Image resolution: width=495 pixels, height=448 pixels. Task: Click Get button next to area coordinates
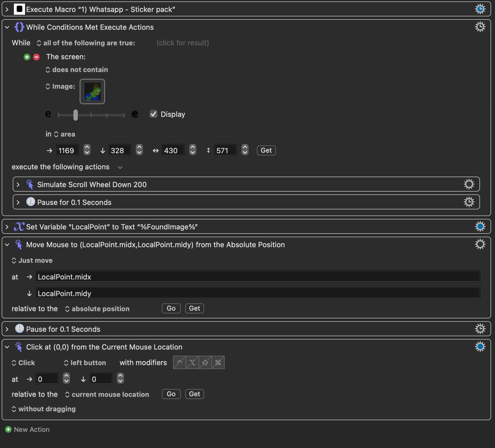(x=266, y=150)
